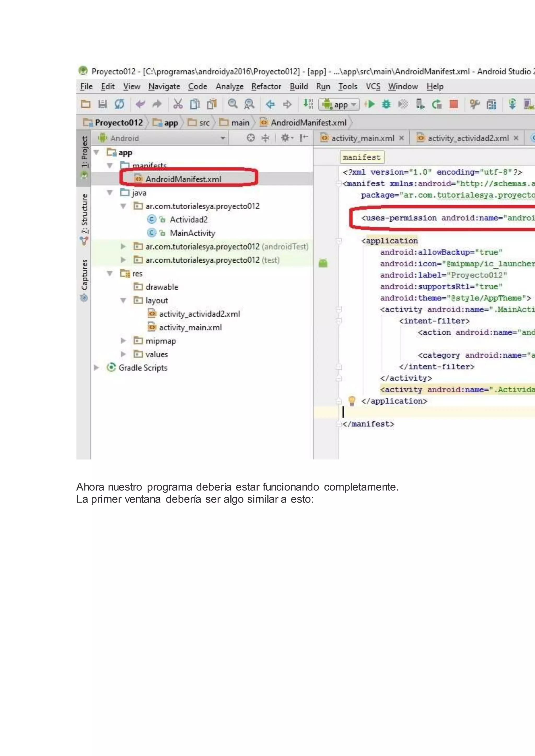This screenshot has height=756, width=535.
Task: Toggle the Captures side panel tab
Action: tap(84, 275)
